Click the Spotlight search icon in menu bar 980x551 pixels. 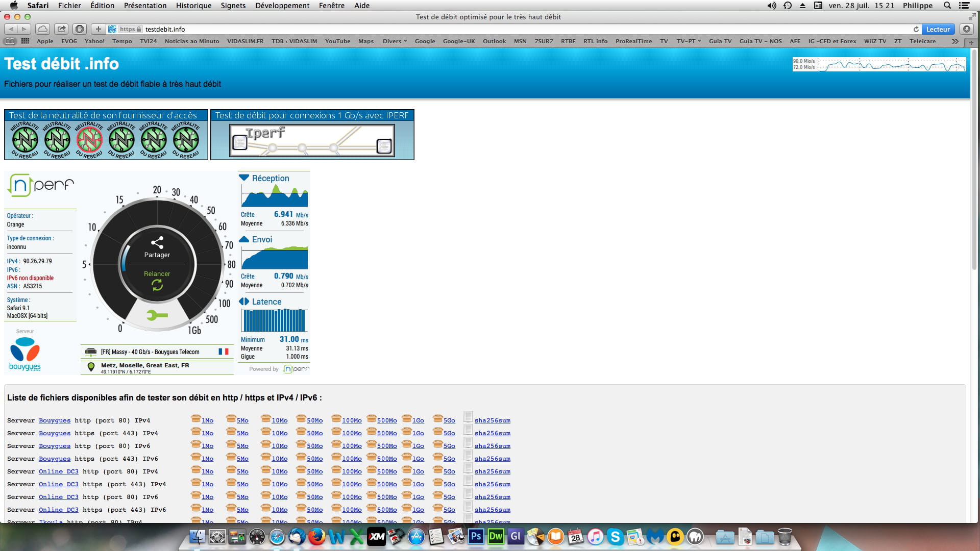point(947,6)
